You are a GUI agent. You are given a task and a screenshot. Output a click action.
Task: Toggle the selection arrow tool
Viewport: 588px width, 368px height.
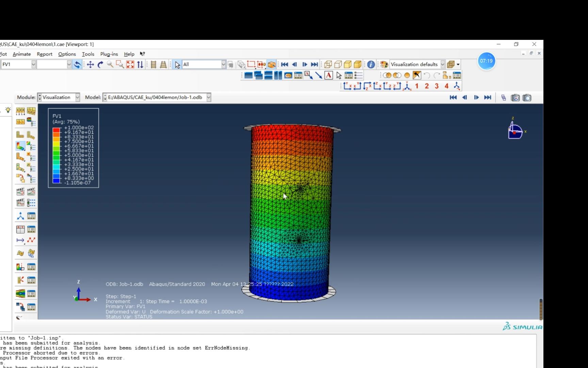pos(177,64)
